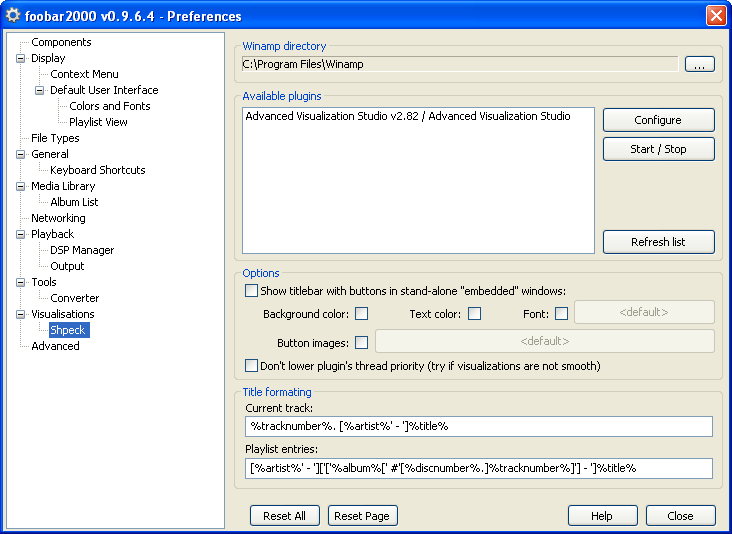Collapse the Playback tree node
732x534 pixels.
point(21,234)
